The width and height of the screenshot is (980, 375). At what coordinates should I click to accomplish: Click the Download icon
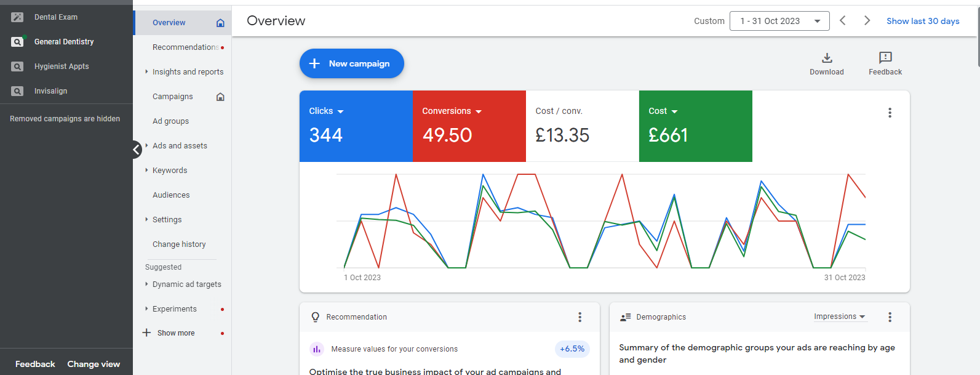point(827,58)
